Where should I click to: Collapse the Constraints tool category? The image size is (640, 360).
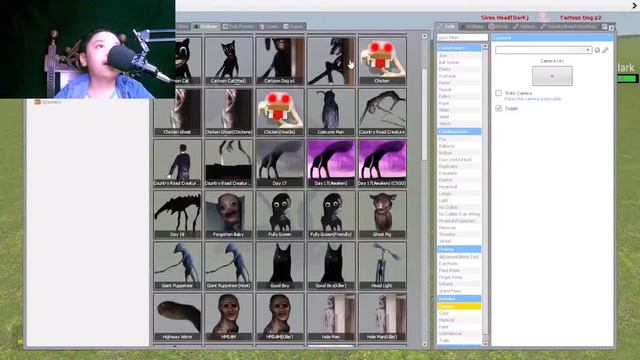(x=459, y=48)
